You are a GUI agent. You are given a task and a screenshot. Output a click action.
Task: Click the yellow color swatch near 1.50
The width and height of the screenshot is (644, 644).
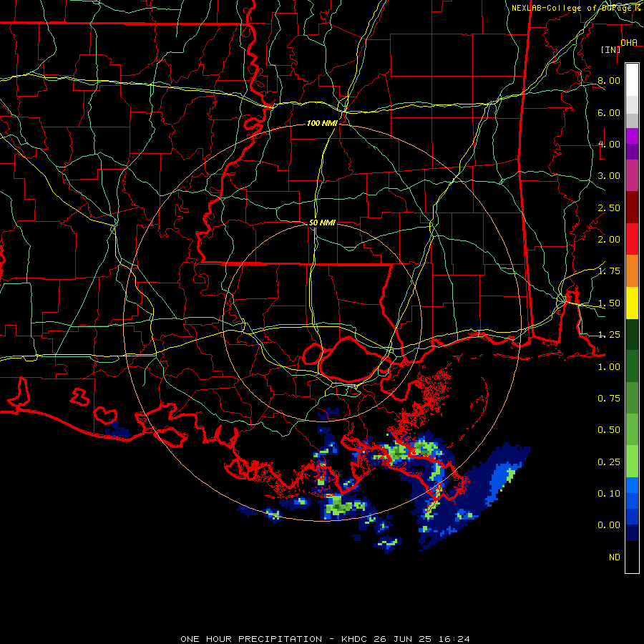point(632,303)
